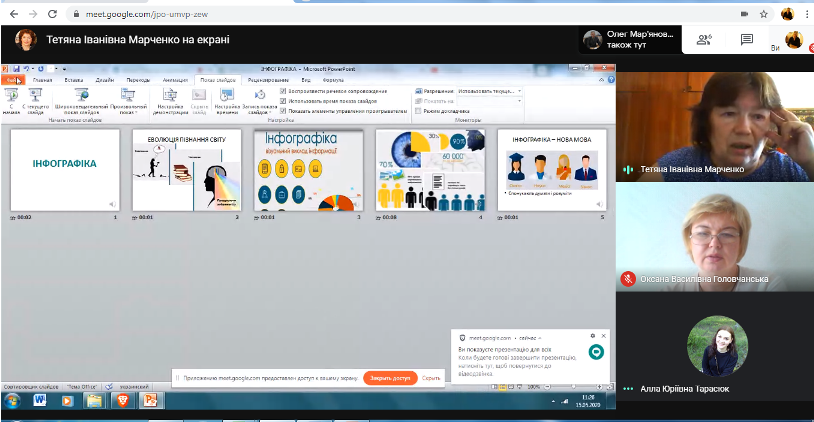814x422 pixels.
Task: Click the Скрыть слайд button
Action: (x=199, y=101)
